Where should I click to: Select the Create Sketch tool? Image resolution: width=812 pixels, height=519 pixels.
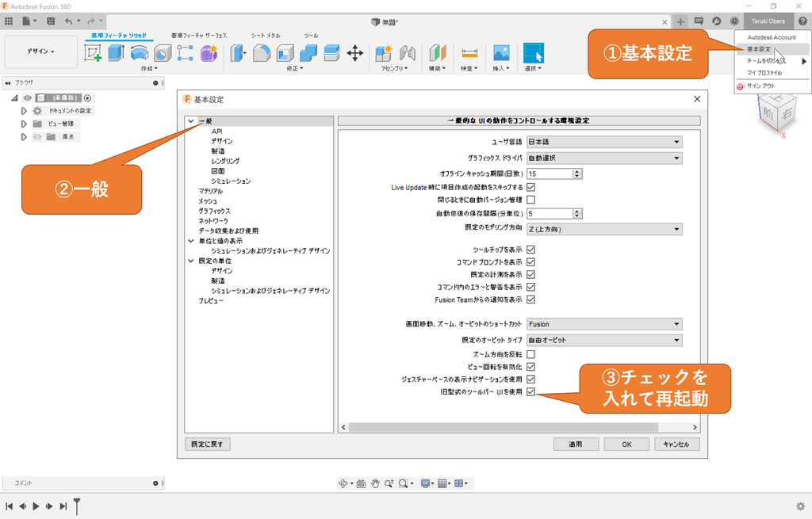click(x=93, y=53)
